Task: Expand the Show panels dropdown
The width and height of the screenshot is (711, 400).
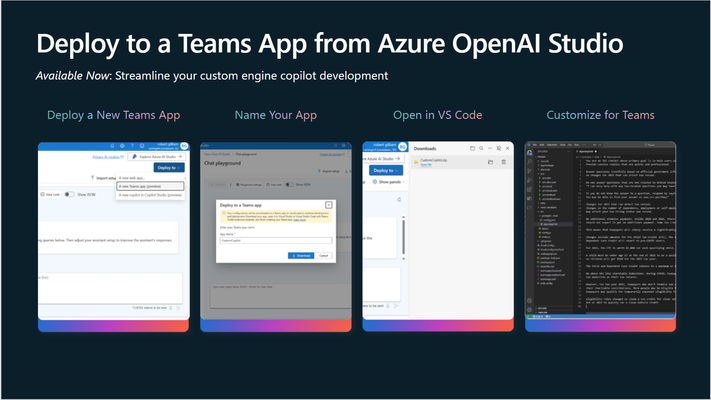Action: pyautogui.click(x=388, y=182)
